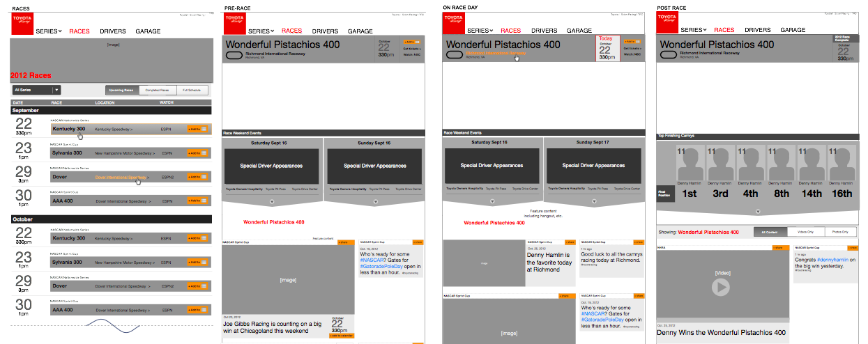868x344 pixels.
Task: Open Special Driver Appearances for Saturday in Pre-Race
Action: pyautogui.click(x=271, y=166)
